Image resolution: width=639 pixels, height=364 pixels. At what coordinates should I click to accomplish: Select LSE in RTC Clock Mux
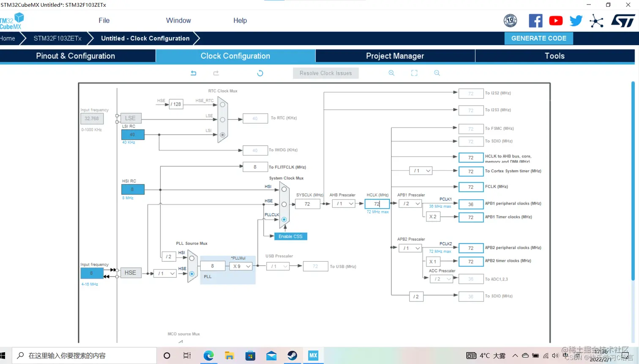point(223,120)
